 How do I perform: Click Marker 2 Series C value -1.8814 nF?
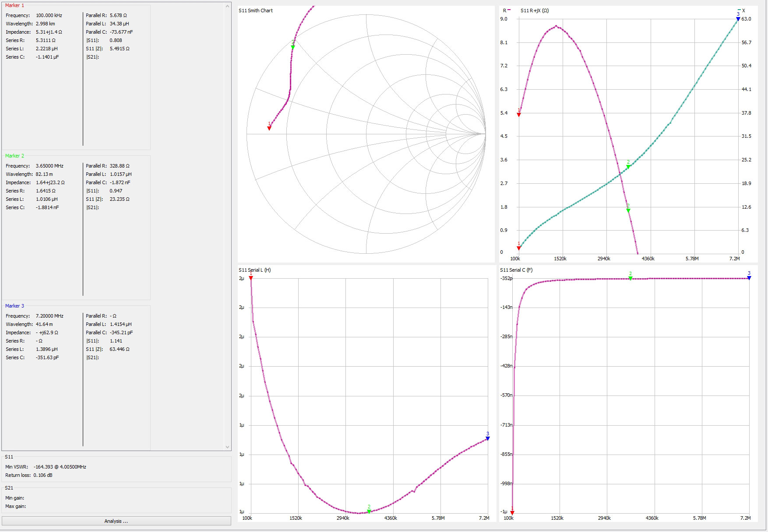pyautogui.click(x=47, y=207)
